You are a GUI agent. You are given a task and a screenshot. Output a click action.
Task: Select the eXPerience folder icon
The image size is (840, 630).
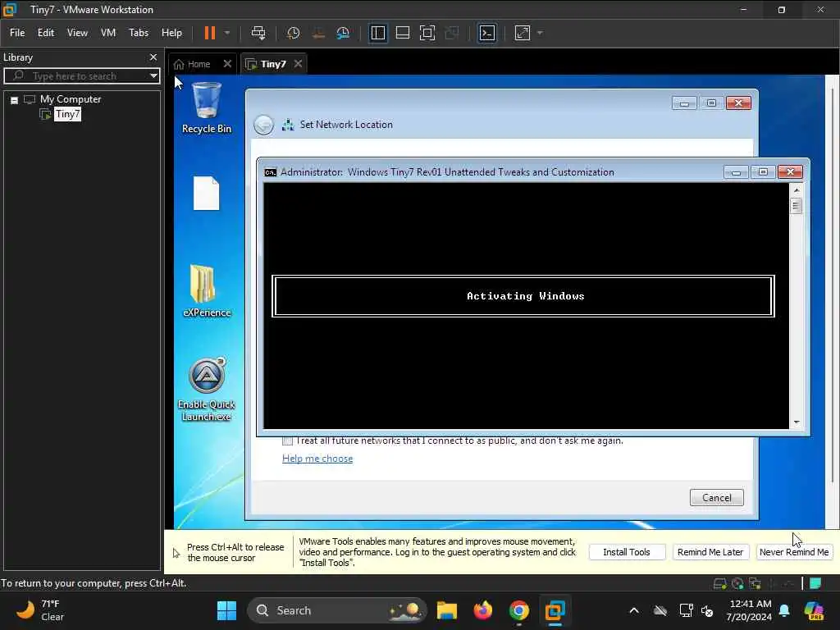point(206,291)
